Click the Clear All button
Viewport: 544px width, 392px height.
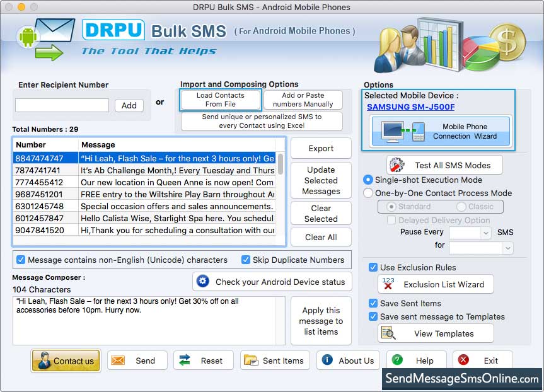click(321, 237)
